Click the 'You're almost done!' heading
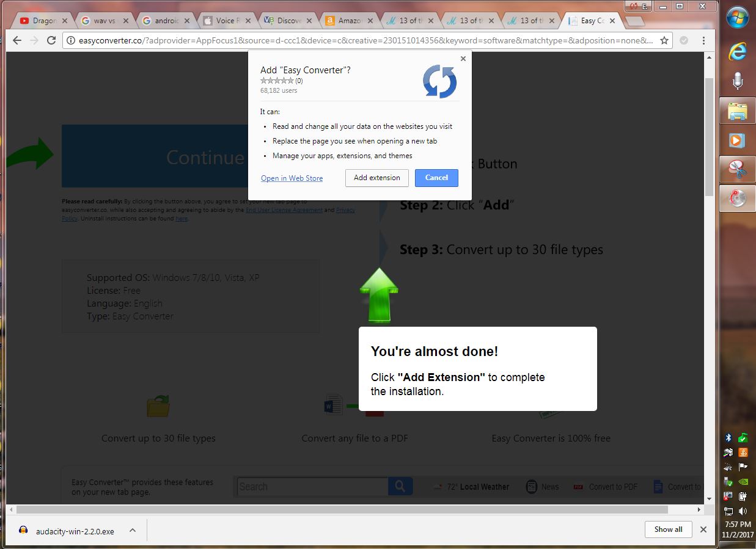756x549 pixels. pyautogui.click(x=435, y=351)
